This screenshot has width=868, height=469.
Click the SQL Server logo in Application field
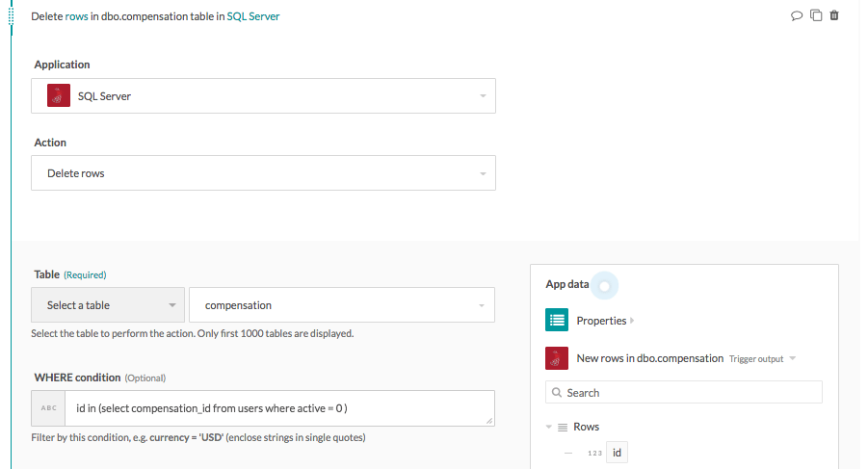[x=59, y=95]
